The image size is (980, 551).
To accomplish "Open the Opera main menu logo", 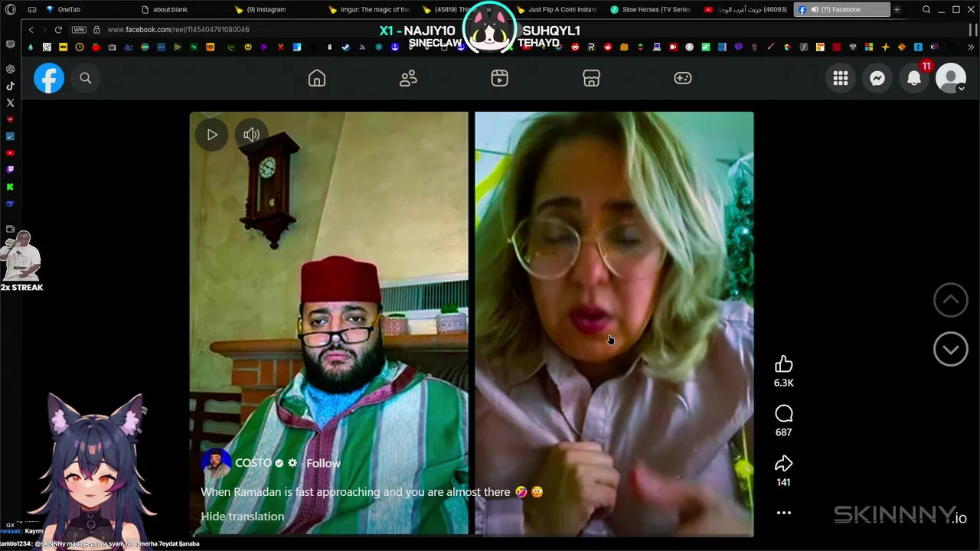I will pyautogui.click(x=10, y=9).
